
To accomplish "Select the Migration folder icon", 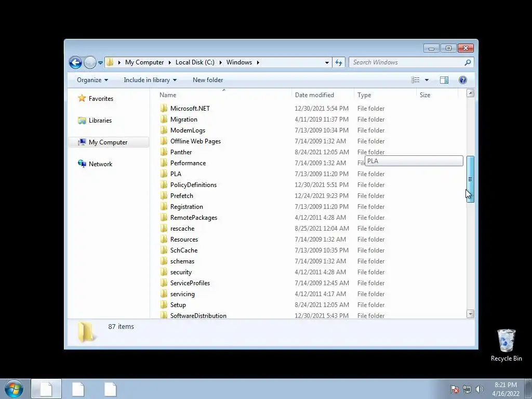I will tap(164, 119).
